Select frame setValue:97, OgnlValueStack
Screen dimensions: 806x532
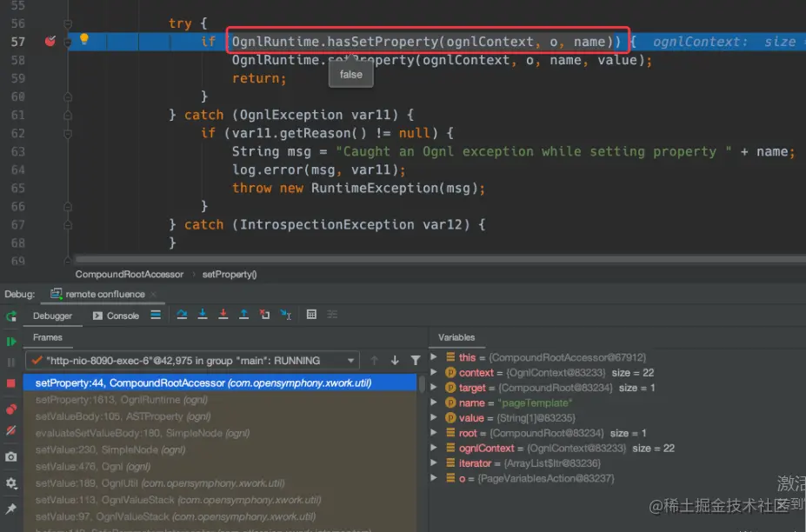pos(220,516)
